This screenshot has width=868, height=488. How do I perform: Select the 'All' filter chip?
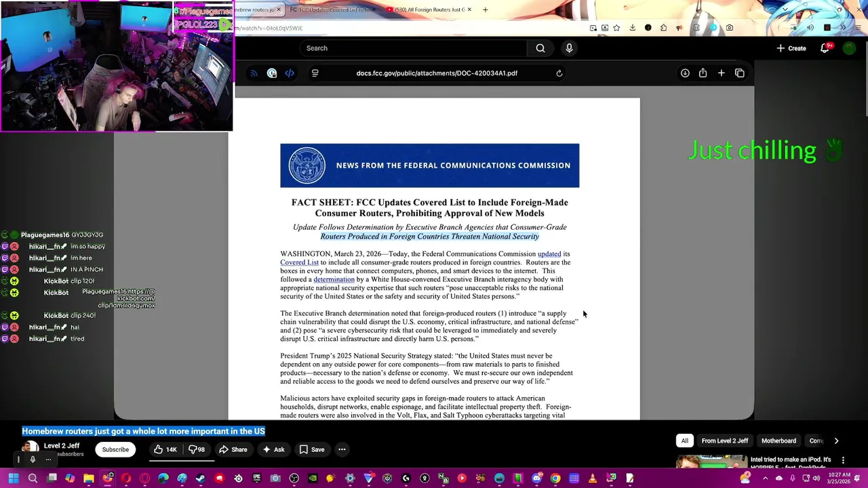685,441
